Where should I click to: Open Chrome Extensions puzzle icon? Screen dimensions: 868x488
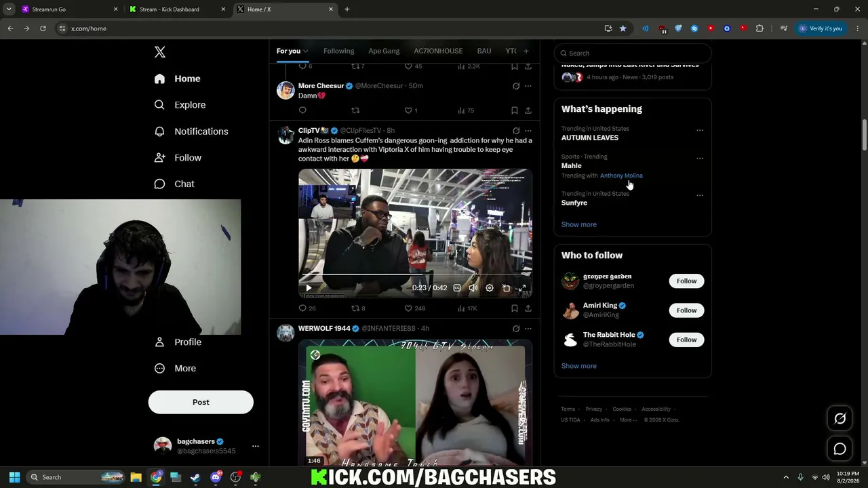pyautogui.click(x=759, y=28)
